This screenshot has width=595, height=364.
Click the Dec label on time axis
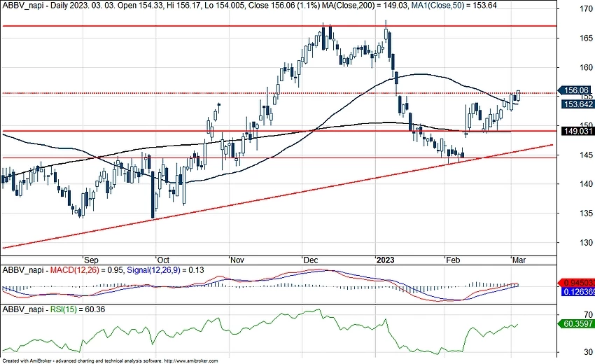(x=310, y=260)
